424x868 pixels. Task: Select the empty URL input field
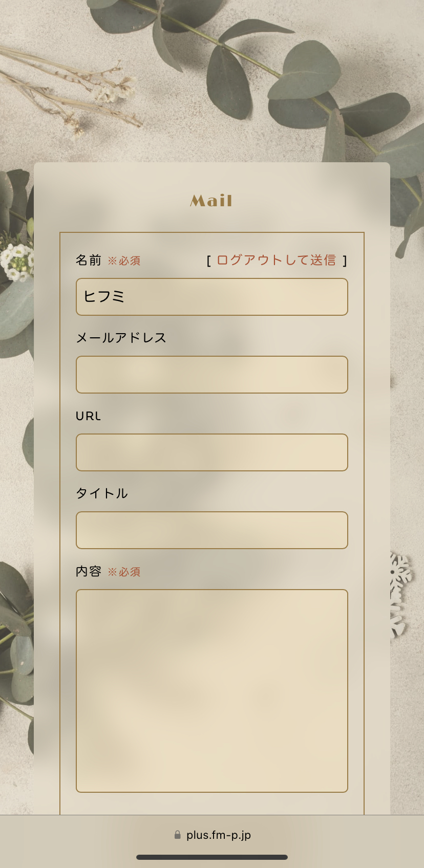[x=212, y=452]
